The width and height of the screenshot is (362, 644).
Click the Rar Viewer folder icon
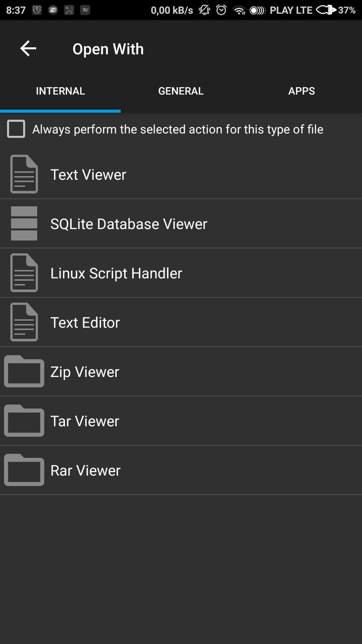24,470
